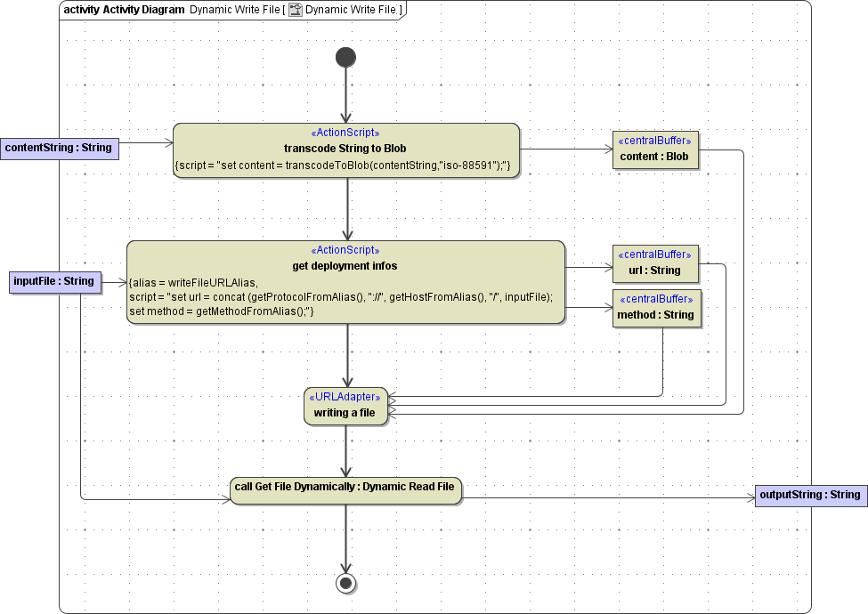Screen dimensions: 868x614
Task: Select the «centralBuffer» method : String node
Action: tap(656, 308)
